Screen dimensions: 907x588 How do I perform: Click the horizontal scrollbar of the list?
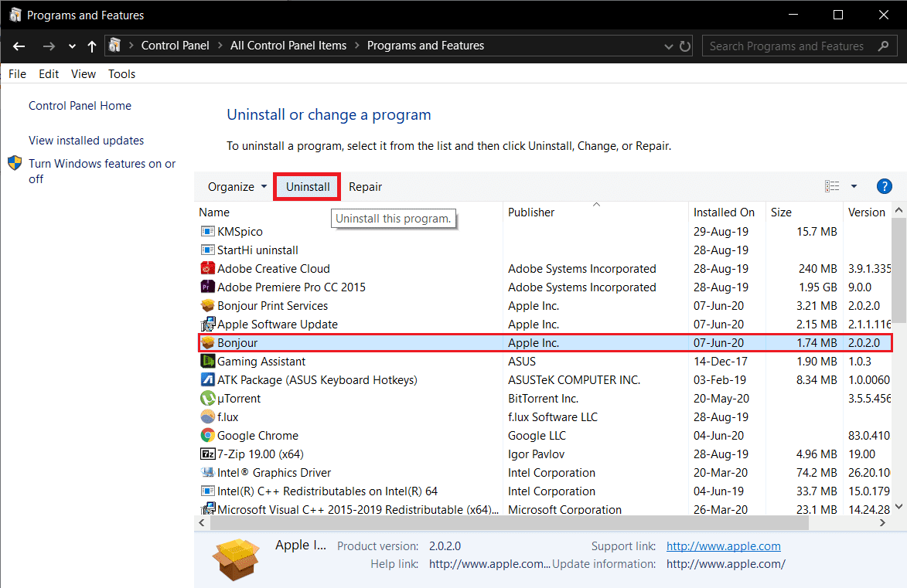tap(503, 523)
